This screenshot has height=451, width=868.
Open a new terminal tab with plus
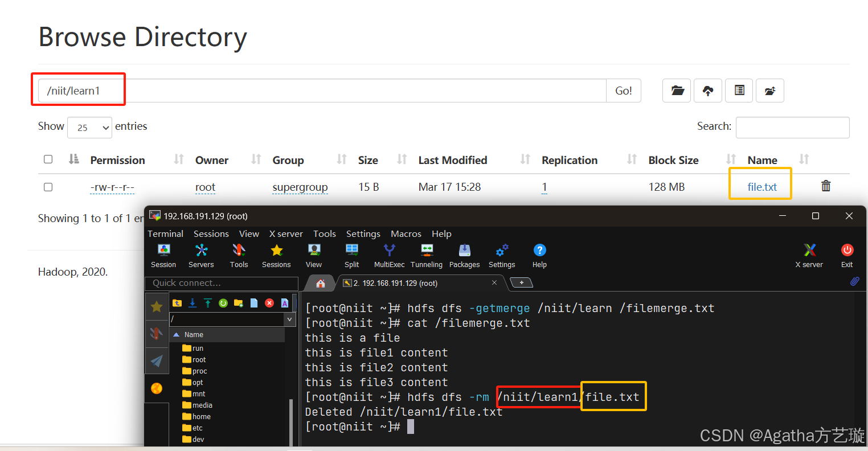(x=521, y=282)
